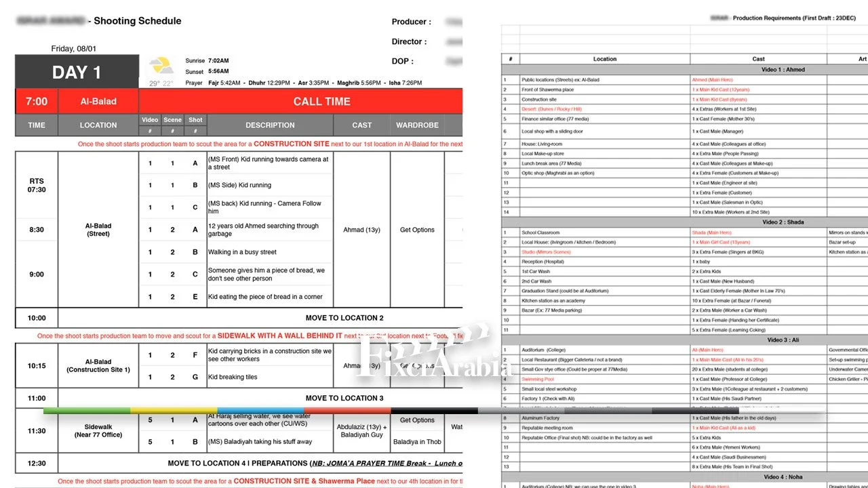Click the Dhuhr prayer time '12:29PM'
The height and width of the screenshot is (488, 868).
279,83
